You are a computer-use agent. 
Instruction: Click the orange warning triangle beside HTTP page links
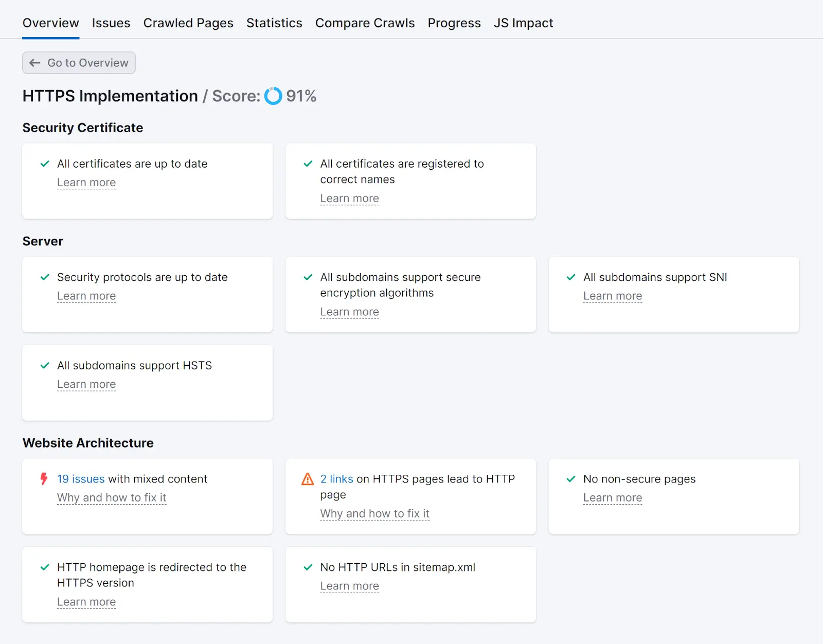point(307,479)
